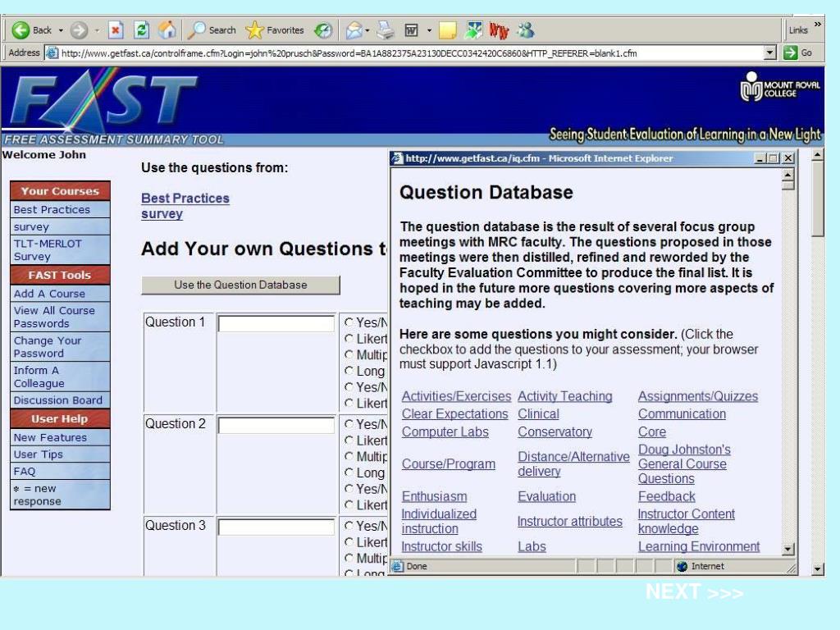Viewport: 840px width, 630px height.
Task: Open Best Practices in Your Courses sidebar
Action: pyautogui.click(x=60, y=209)
